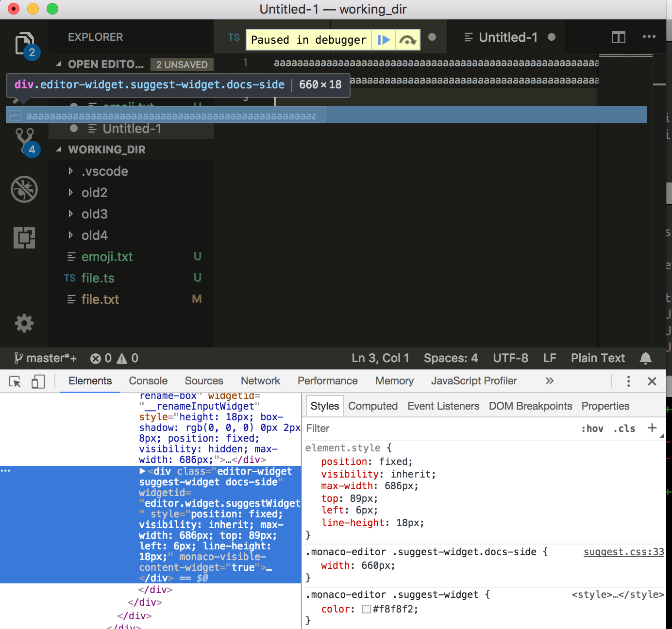This screenshot has width=672, height=629.
Task: Open the Extensions view
Action: 24,237
